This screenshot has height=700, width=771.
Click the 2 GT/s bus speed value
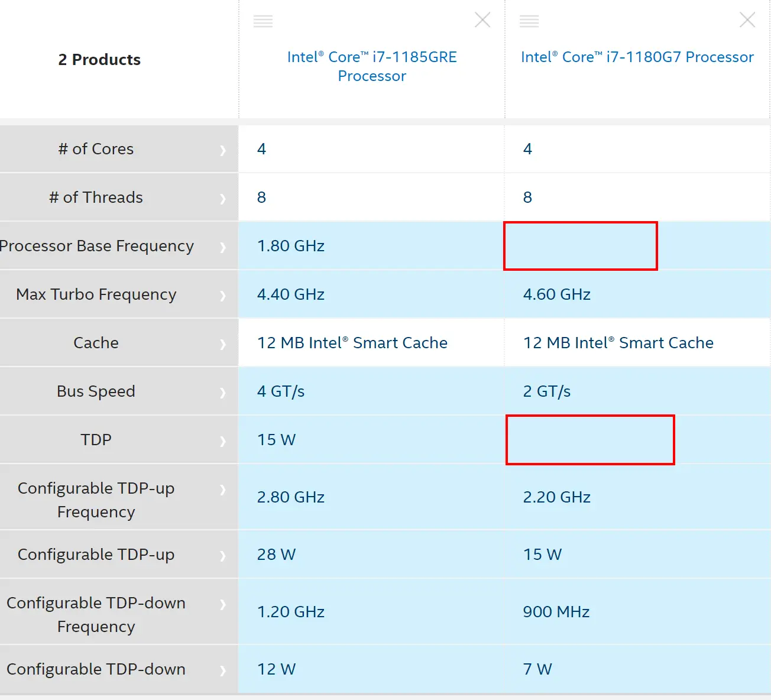(x=547, y=391)
